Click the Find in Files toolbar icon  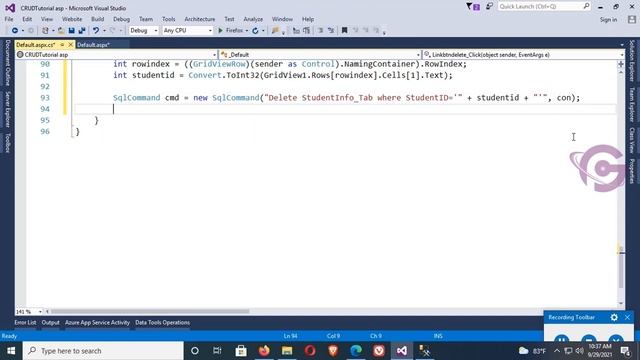276,31
